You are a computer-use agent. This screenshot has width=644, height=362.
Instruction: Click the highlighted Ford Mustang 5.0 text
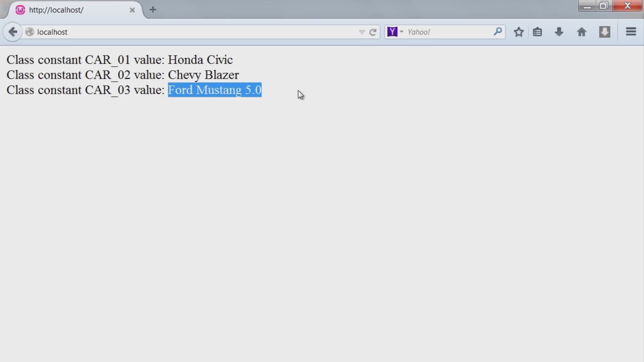(214, 90)
